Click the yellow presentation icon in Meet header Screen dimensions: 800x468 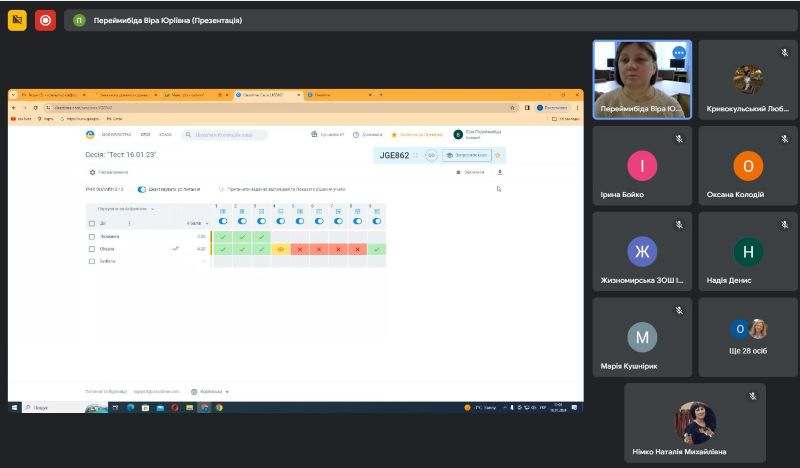[x=17, y=20]
